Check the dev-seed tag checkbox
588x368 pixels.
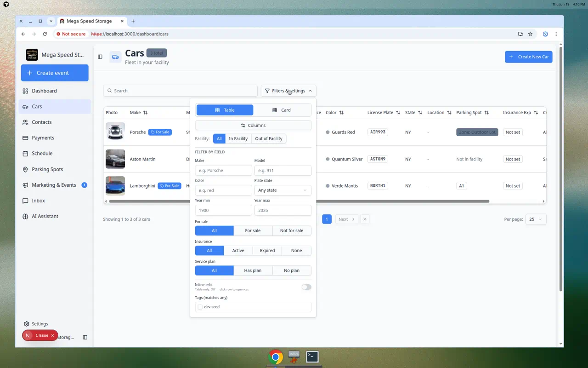point(200,307)
